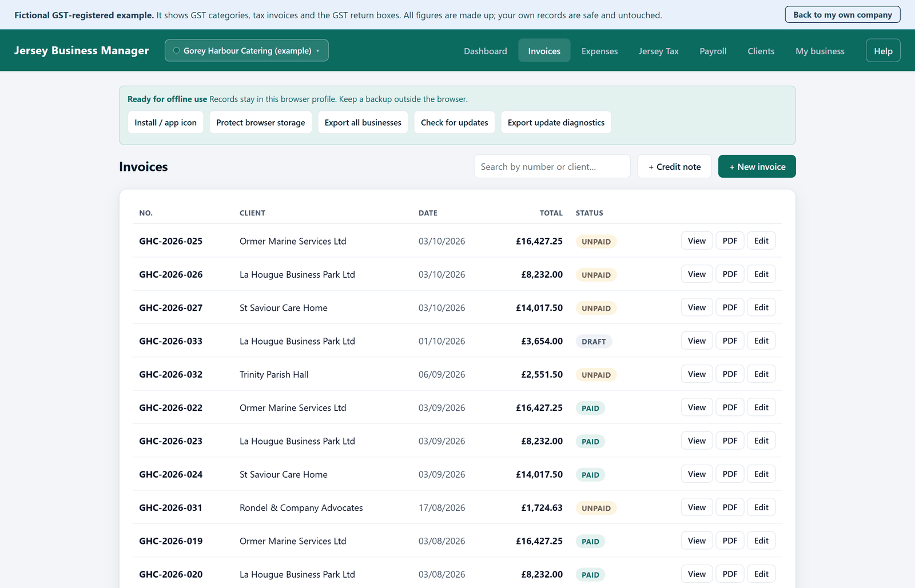View draft invoice GHC-2026-033
The height and width of the screenshot is (588, 915).
pyautogui.click(x=697, y=341)
